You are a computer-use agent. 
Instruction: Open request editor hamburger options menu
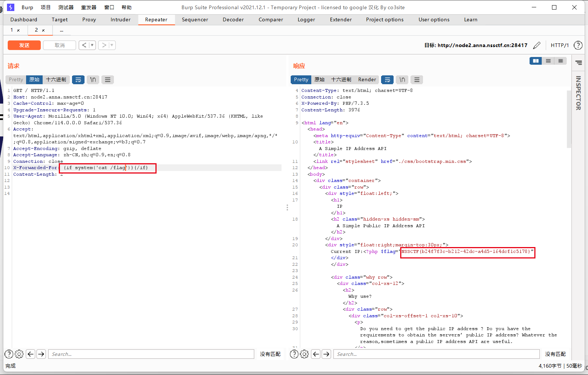(x=107, y=79)
